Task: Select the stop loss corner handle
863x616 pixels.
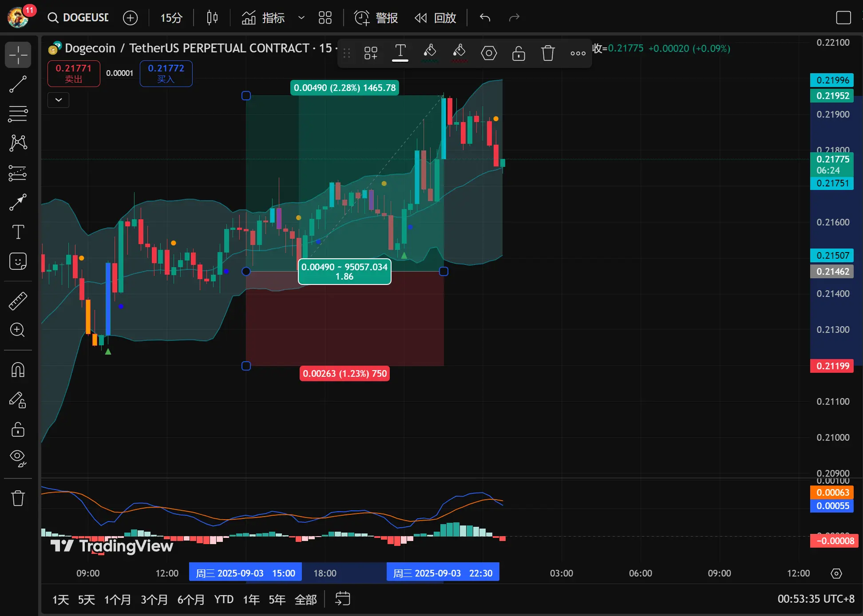Action: (246, 366)
